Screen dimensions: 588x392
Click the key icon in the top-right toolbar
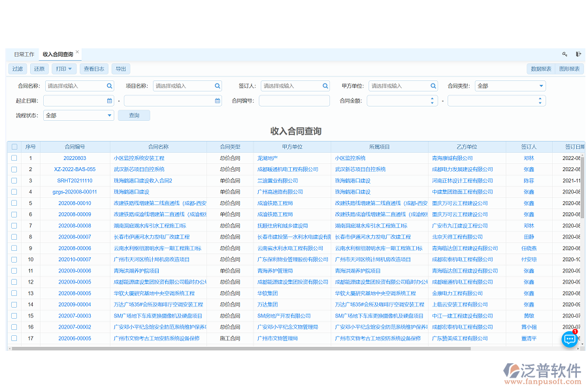[564, 54]
